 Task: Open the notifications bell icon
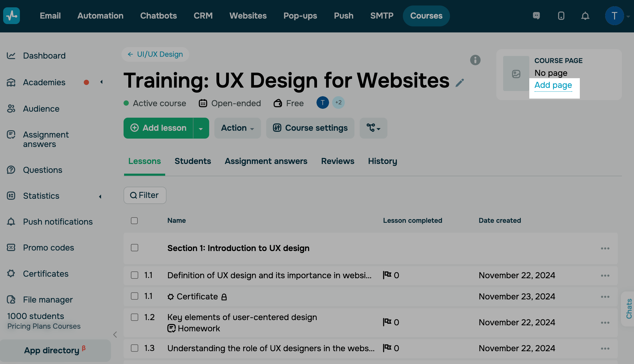click(585, 16)
